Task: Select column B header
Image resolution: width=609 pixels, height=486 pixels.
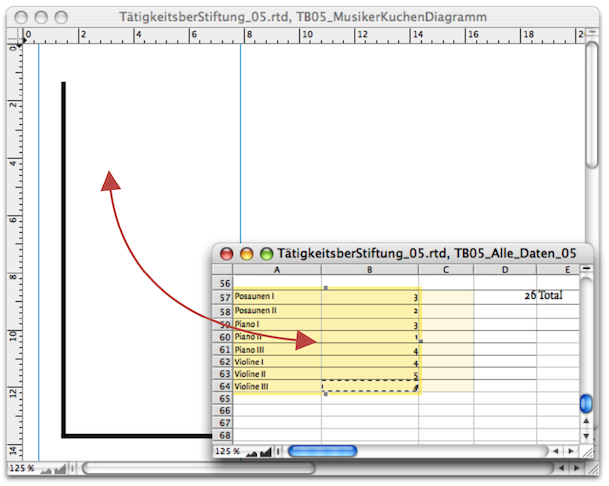Action: [x=369, y=270]
